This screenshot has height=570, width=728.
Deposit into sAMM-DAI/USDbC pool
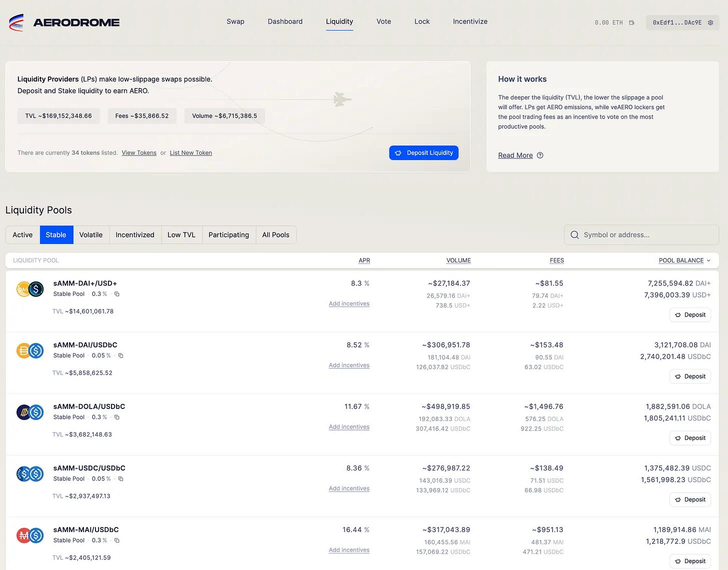(x=690, y=376)
